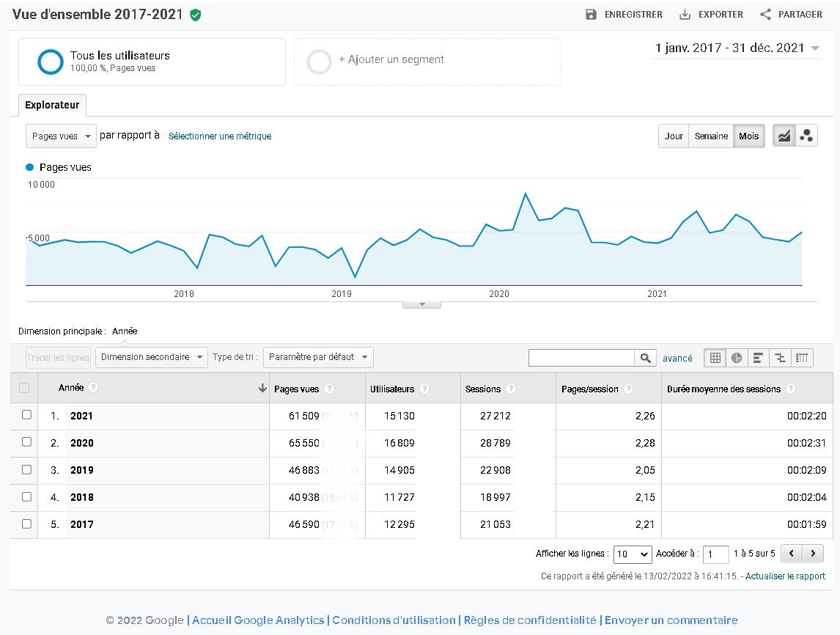Select the data table view icon

point(715,357)
